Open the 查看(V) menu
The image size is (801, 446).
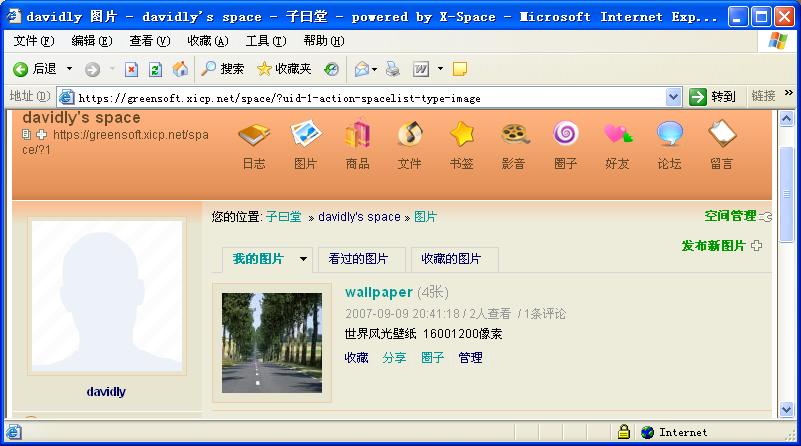click(x=150, y=41)
